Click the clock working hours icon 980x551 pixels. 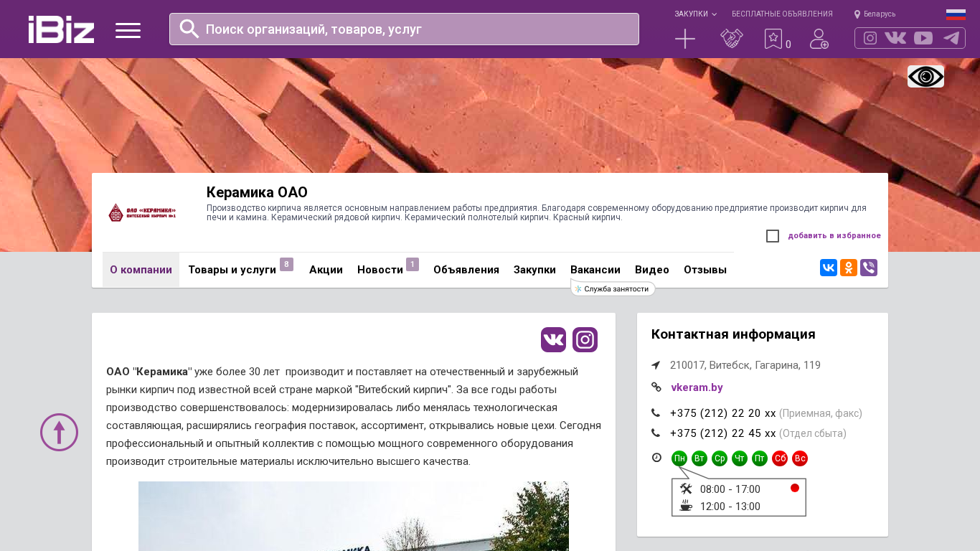(x=656, y=458)
